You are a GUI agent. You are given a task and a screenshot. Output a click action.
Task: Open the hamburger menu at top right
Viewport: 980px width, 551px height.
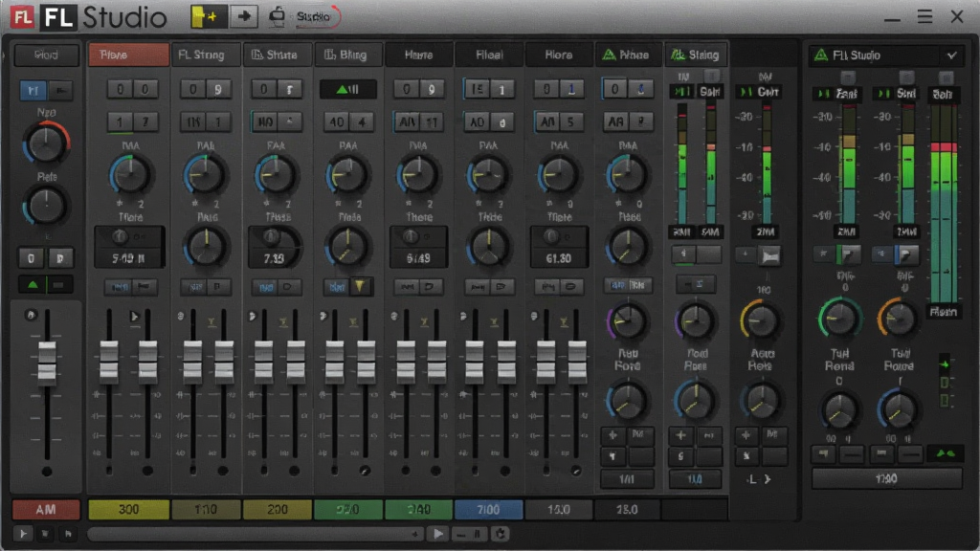(924, 16)
